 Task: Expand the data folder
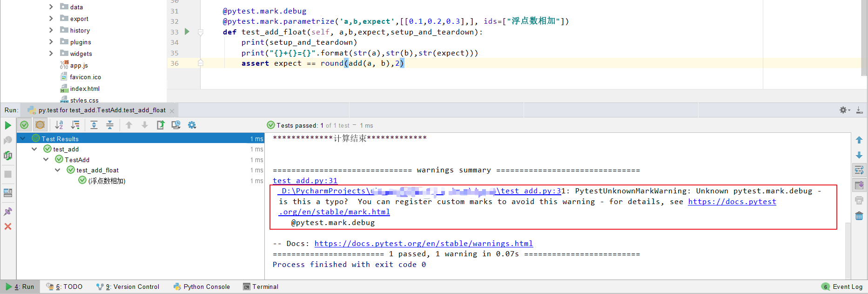pos(51,7)
